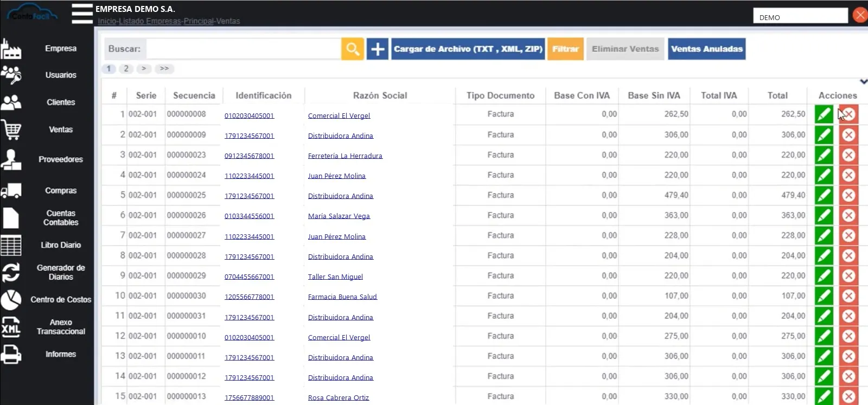Click Centro de Costos label
This screenshot has width=868, height=405.
click(x=61, y=299)
